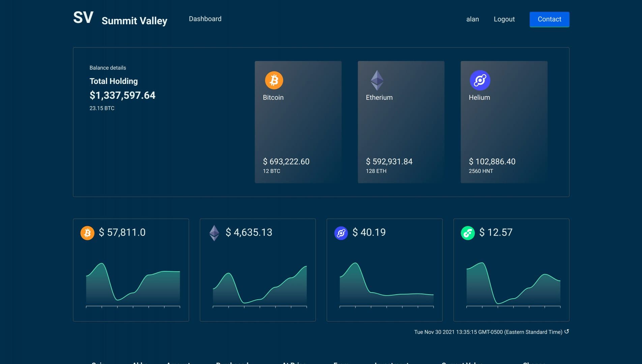The width and height of the screenshot is (642, 364).
Task: Click the blue Contact button
Action: 549,19
